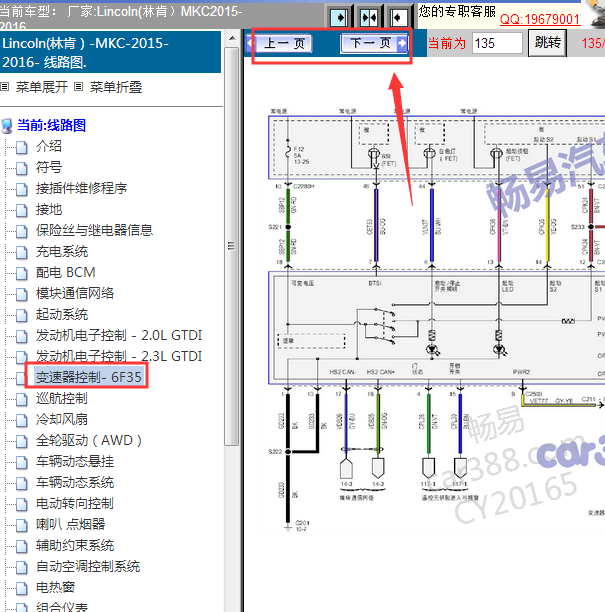Open 自动空调控制系统 entry

click(x=88, y=566)
